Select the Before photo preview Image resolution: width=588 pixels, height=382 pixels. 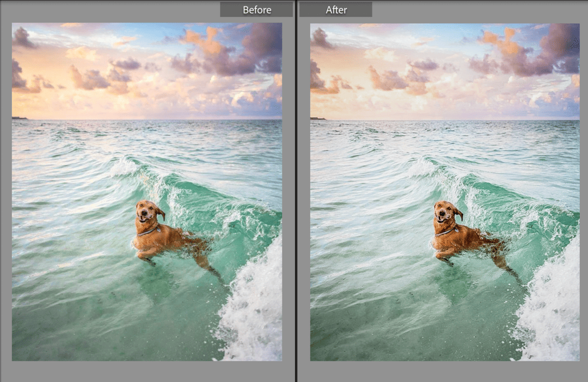click(x=147, y=192)
